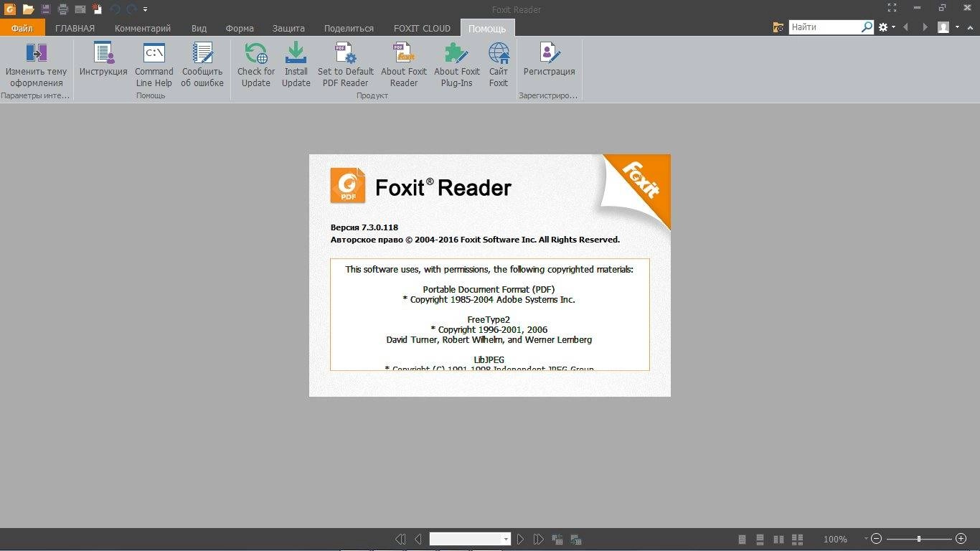Viewport: 980px width, 551px height.
Task: Open a file via the folder icon in quick access toolbar
Action: click(x=28, y=9)
